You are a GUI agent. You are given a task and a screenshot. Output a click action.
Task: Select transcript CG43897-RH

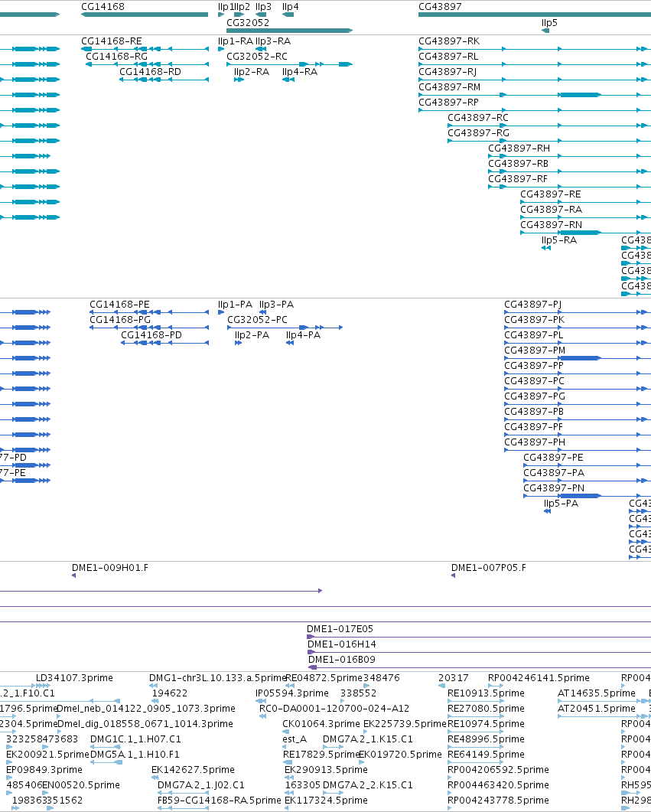[x=519, y=148]
